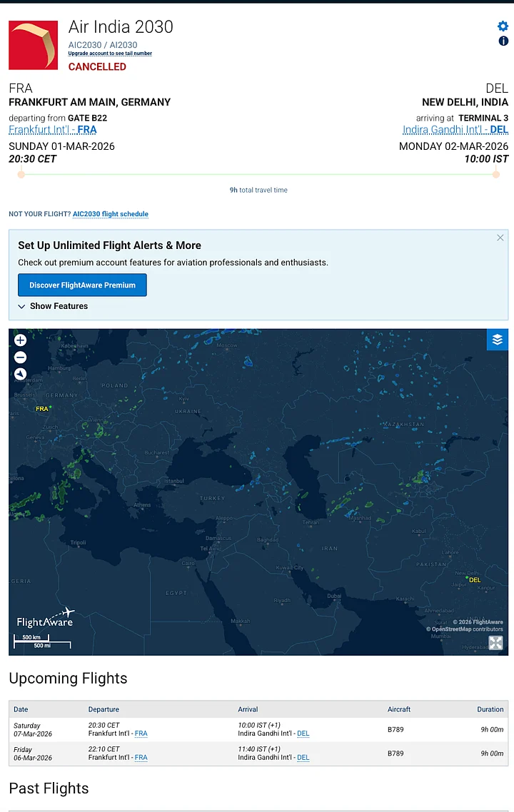Open the settings gear icon

click(x=503, y=26)
